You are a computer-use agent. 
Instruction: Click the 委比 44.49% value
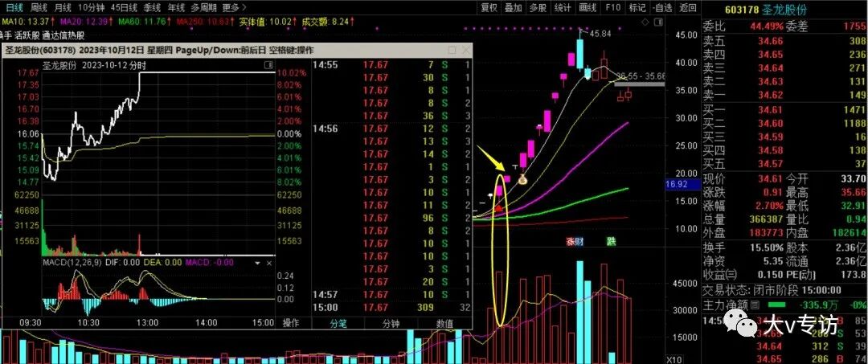click(767, 26)
